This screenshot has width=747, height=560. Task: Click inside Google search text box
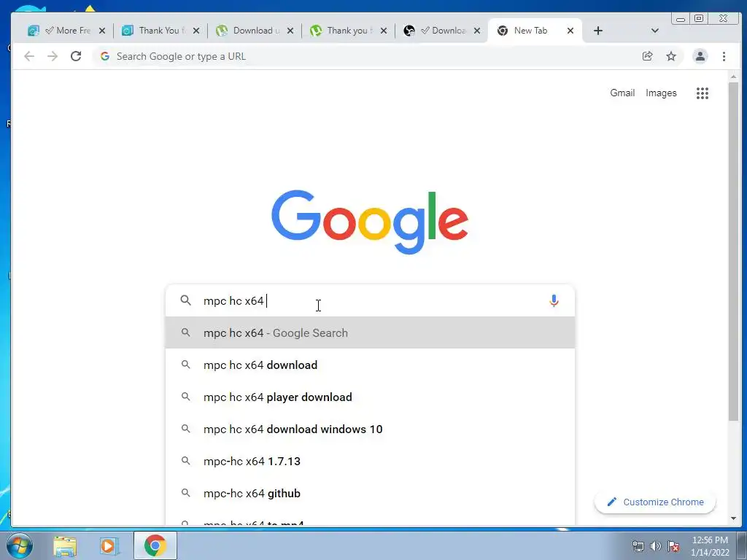371,300
